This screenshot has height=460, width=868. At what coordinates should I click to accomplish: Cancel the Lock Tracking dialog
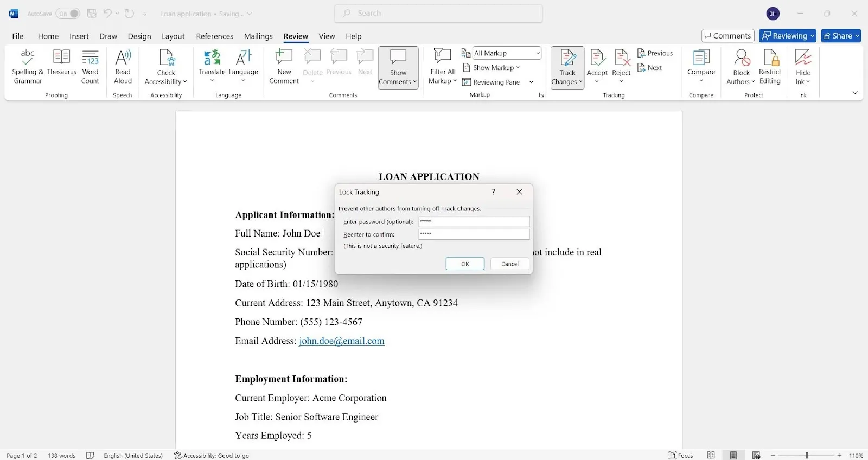click(x=510, y=264)
